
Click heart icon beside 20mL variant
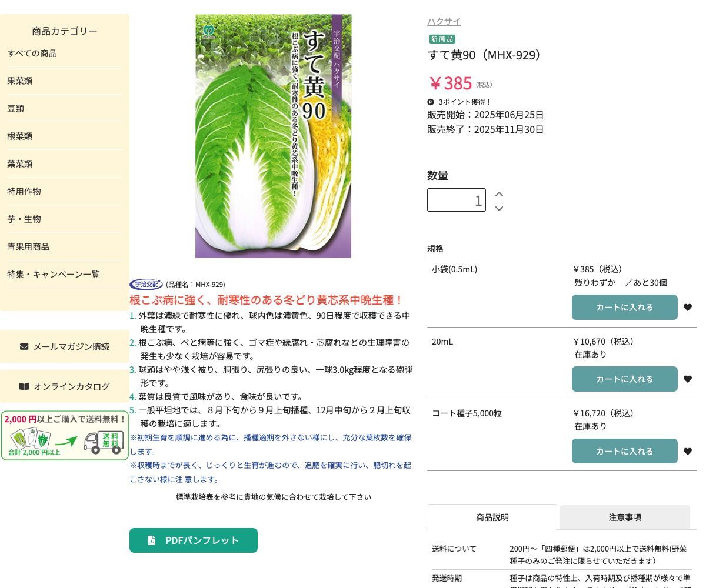coord(687,379)
